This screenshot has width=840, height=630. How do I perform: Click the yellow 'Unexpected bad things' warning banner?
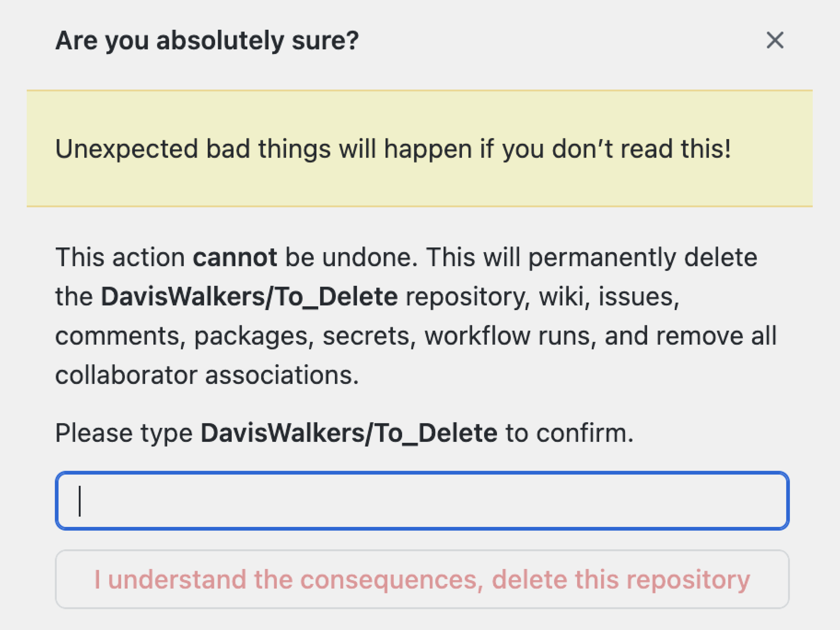(419, 148)
